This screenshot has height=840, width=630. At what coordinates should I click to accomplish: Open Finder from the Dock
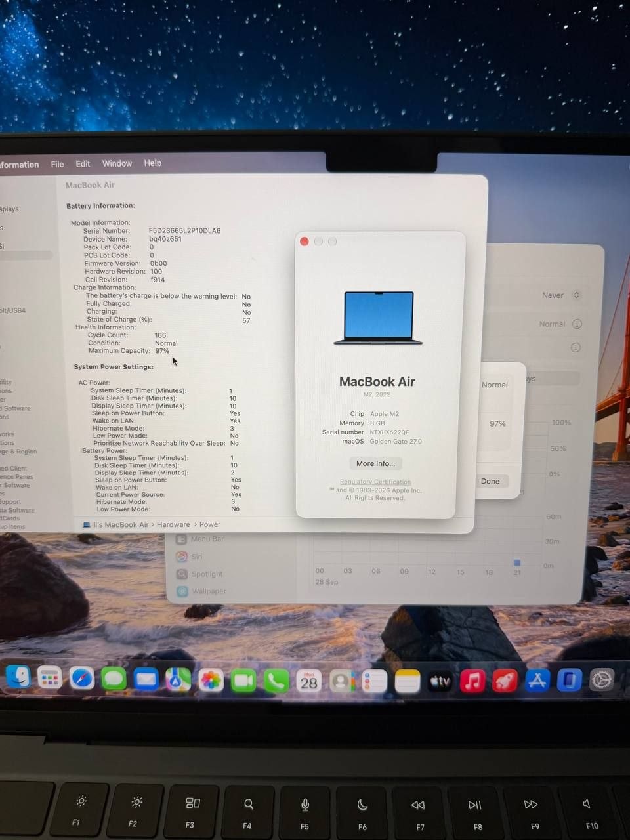click(x=18, y=678)
